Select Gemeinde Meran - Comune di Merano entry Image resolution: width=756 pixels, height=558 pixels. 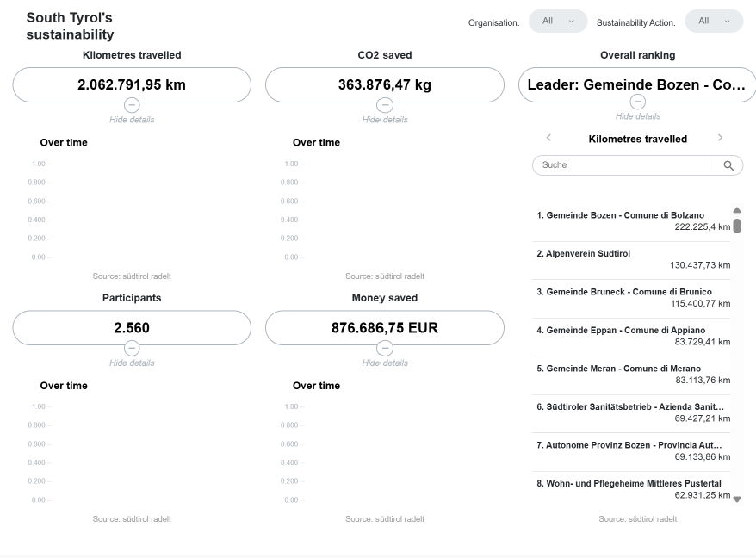631,375
